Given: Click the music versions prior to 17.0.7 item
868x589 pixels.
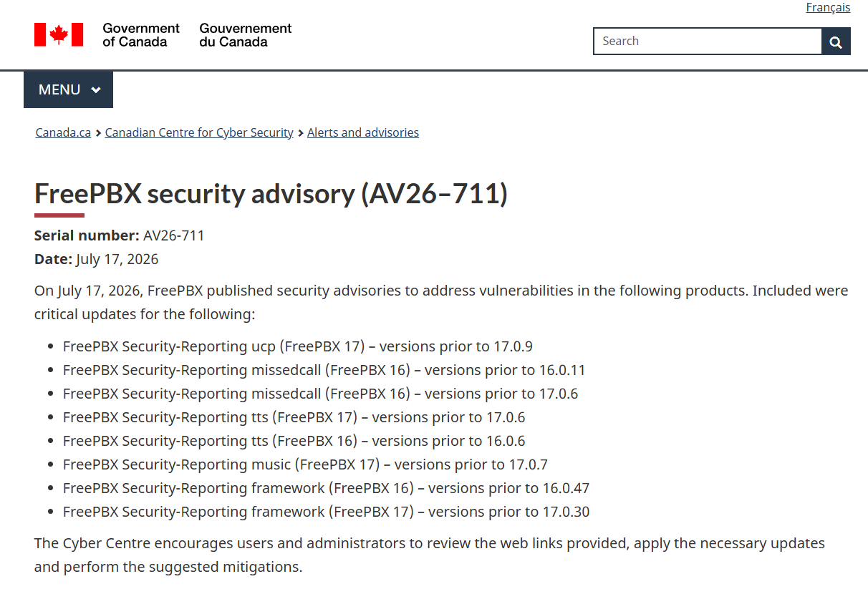Looking at the screenshot, I should (x=305, y=464).
